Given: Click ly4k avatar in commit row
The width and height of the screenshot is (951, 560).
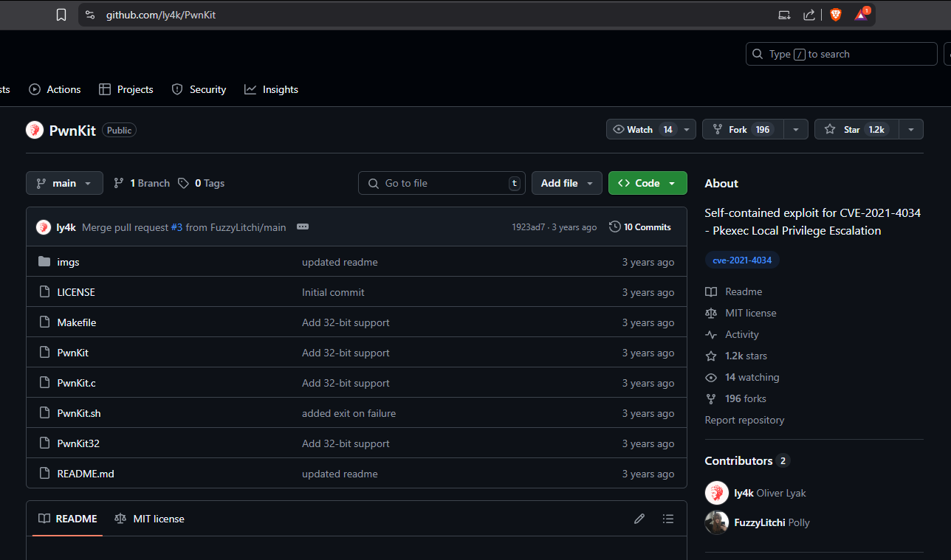Looking at the screenshot, I should point(44,227).
